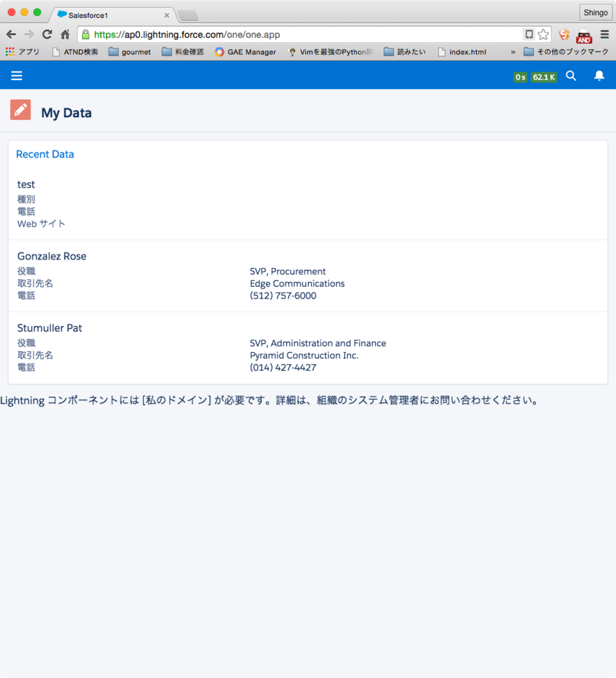Viewport: 616px width, 678px height.
Task: Open Salesforce notifications via the bell icon
Action: tap(599, 75)
